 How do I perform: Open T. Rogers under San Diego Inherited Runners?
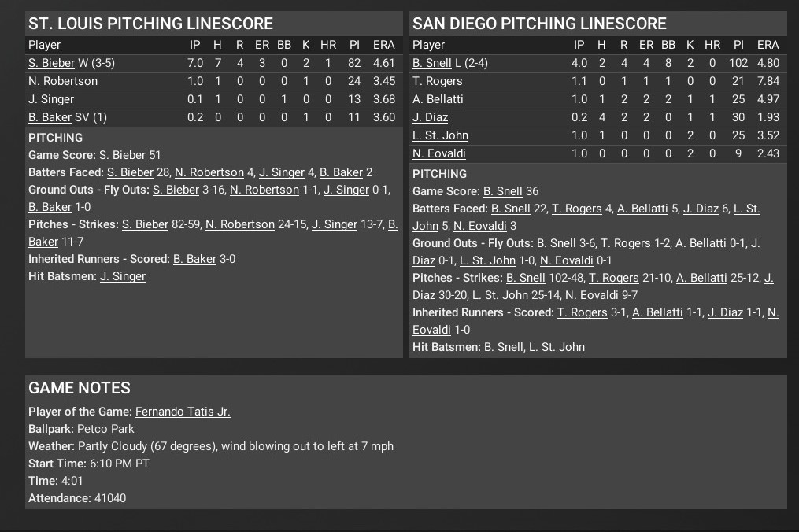click(582, 312)
